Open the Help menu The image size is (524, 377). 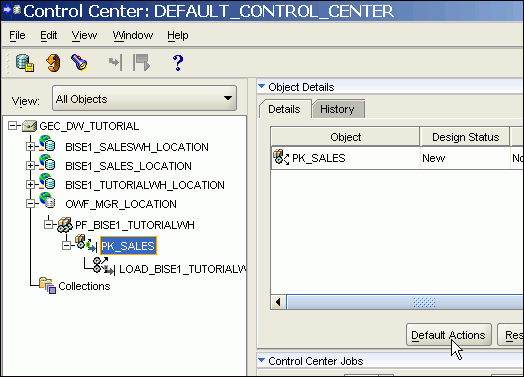pos(178,35)
